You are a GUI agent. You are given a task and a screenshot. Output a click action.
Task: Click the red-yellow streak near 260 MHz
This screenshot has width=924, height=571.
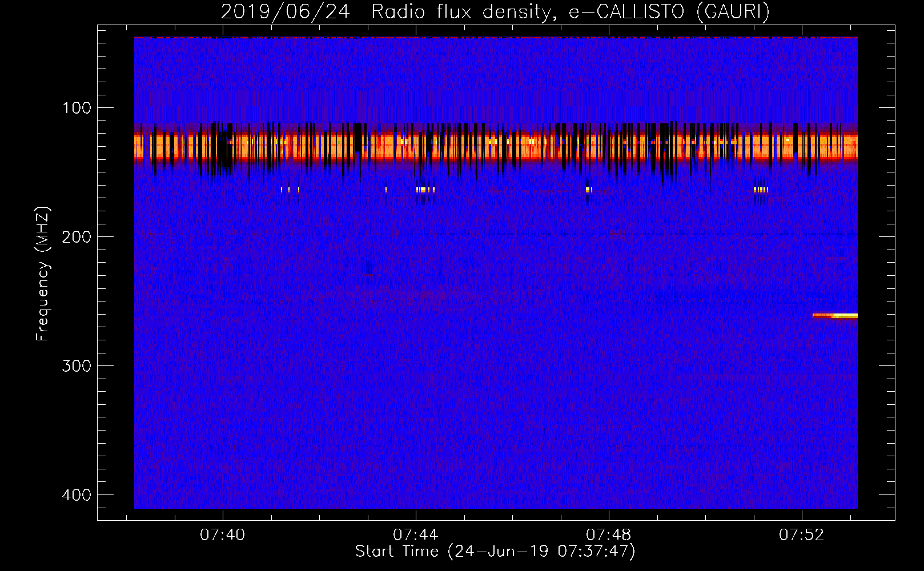point(835,316)
